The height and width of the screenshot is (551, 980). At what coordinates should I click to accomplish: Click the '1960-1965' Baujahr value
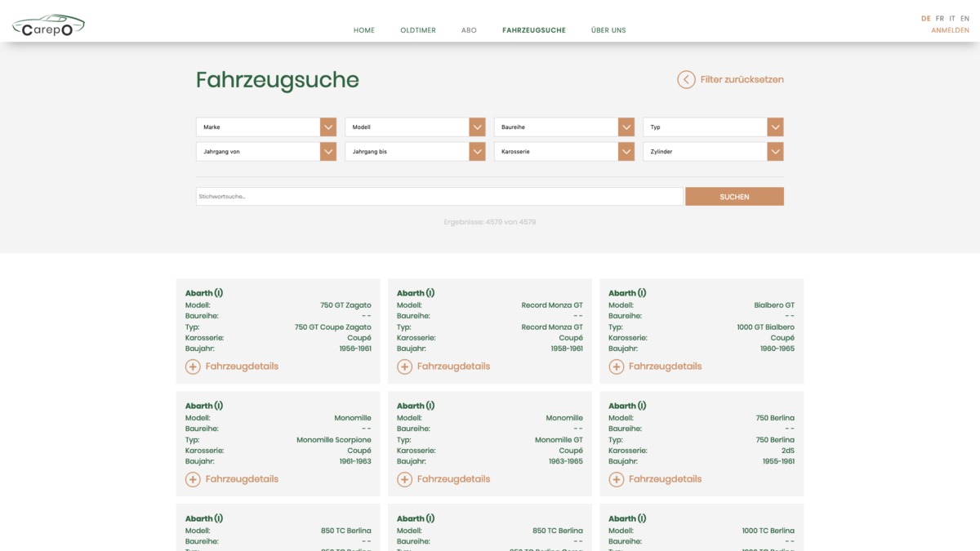click(x=778, y=349)
